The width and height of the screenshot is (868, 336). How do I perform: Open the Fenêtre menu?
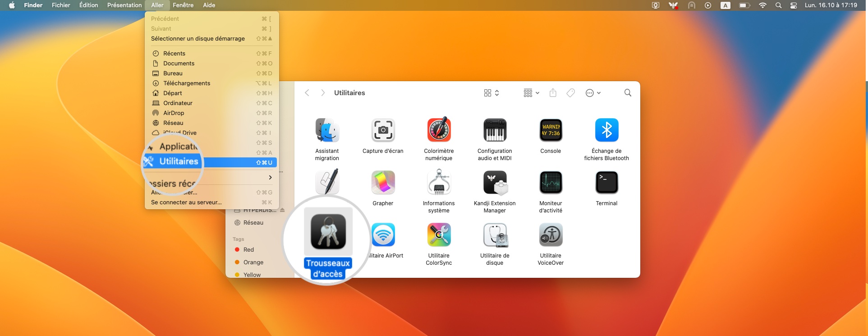(x=183, y=5)
